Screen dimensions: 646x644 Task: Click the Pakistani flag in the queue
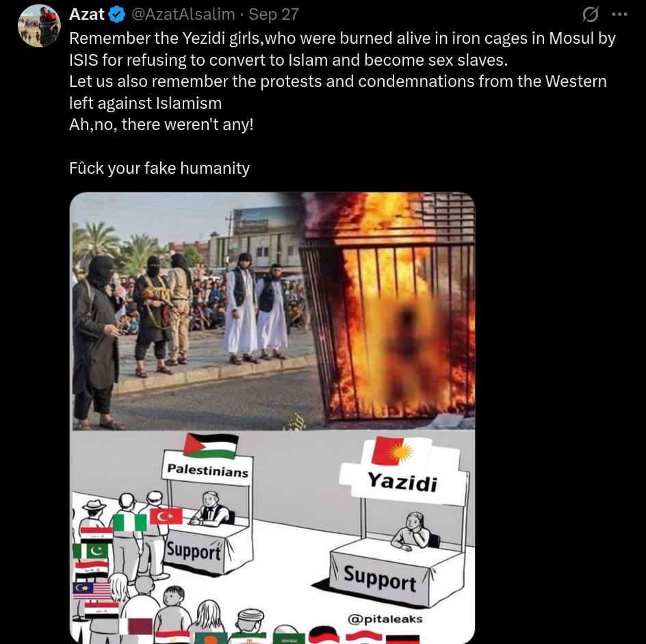92,551
